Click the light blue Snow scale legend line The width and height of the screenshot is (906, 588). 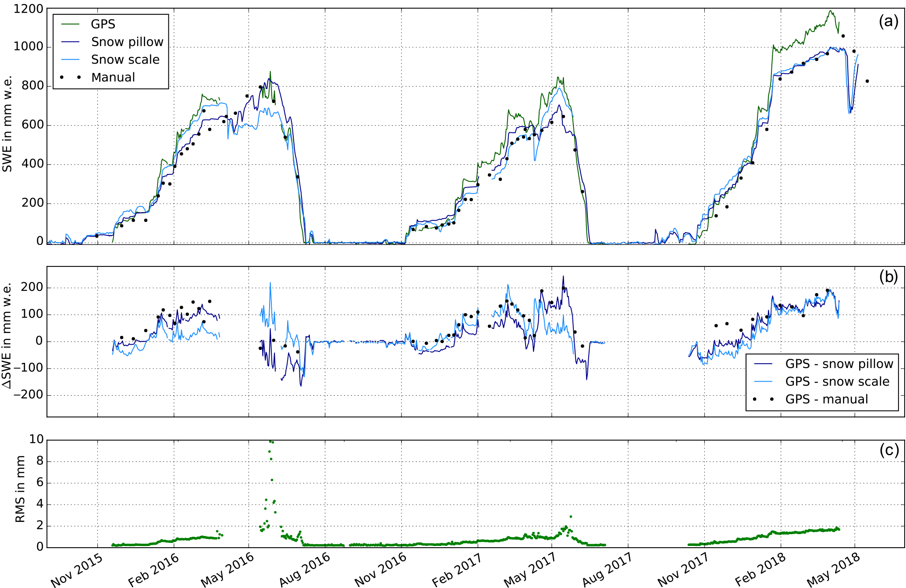70,60
